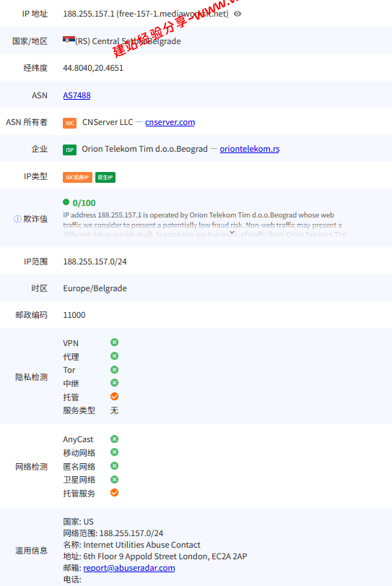Image resolution: width=392 pixels, height=586 pixels.
Task: Click the postal code 11000
Action: point(74,315)
